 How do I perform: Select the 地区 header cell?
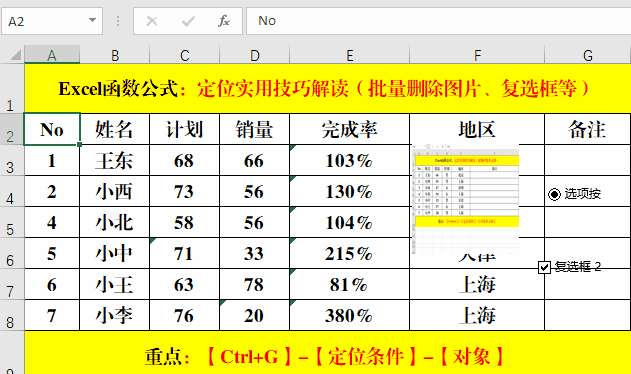[477, 129]
